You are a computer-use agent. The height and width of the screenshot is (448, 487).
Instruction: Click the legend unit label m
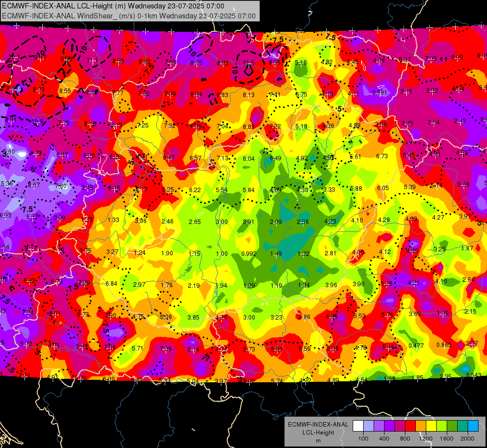pos(318,441)
